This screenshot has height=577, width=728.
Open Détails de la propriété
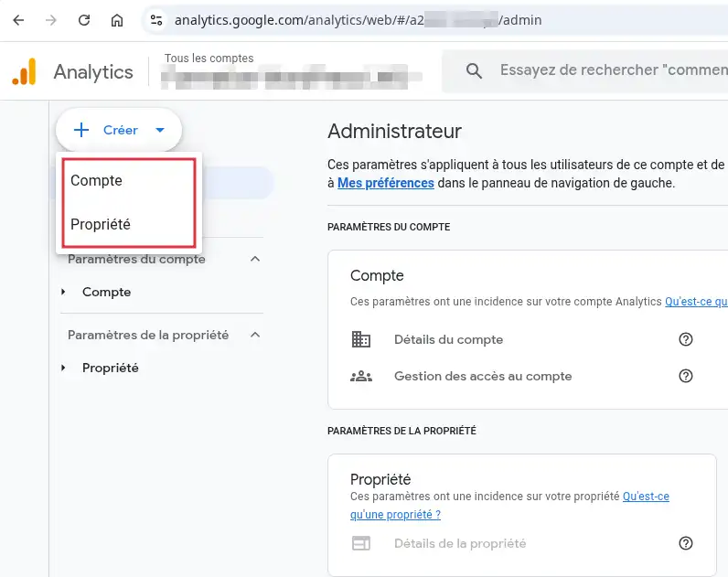[x=460, y=543]
